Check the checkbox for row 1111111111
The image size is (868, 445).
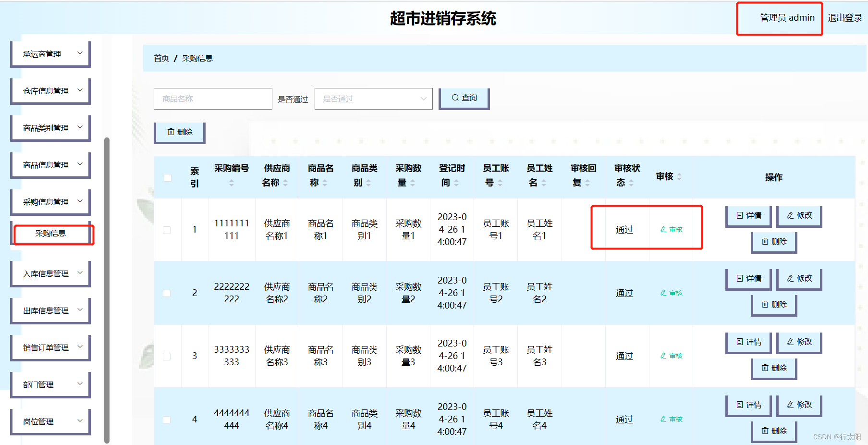(x=167, y=230)
